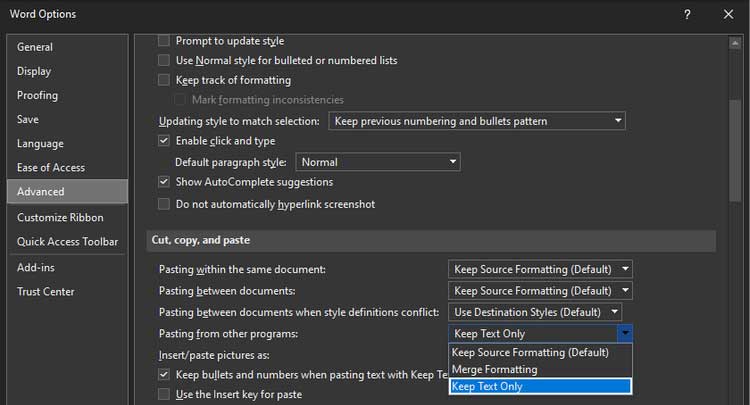
Task: Expand Pasting between documents dropdown
Action: coord(541,291)
